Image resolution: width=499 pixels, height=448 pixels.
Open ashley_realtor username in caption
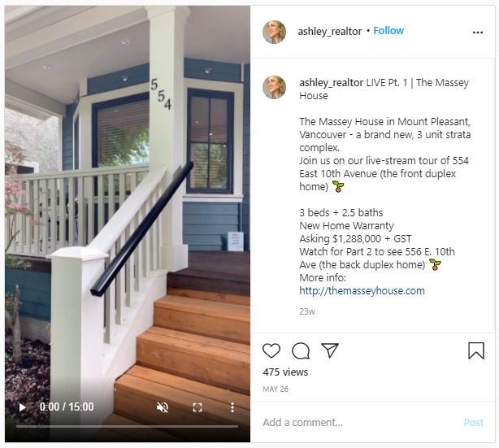[x=331, y=83]
